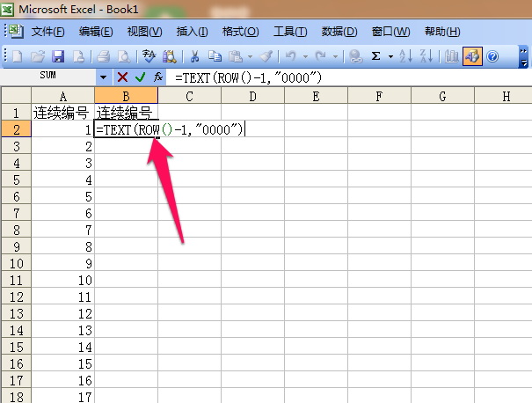Image resolution: width=532 pixels, height=403 pixels.
Task: Confirm the formula with green checkmark
Action: (x=141, y=77)
